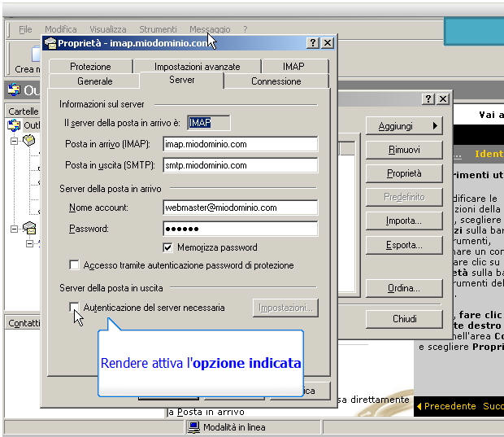
Task: Toggle Accesso tramite autenticazione password di protezione
Action: tap(75, 265)
